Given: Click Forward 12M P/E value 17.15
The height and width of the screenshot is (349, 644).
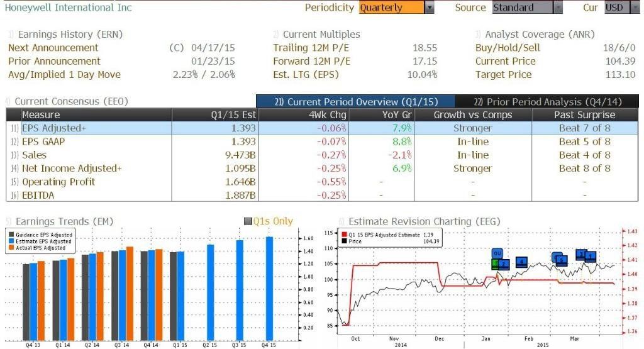Looking at the screenshot, I should click(425, 61).
